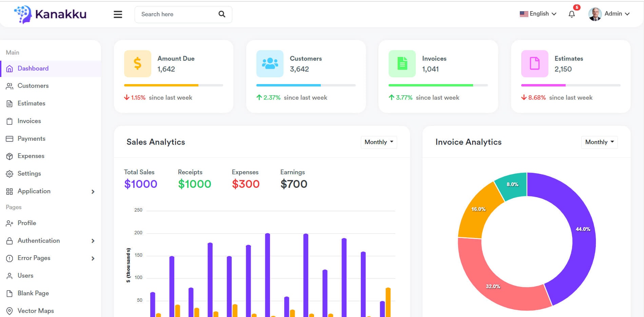Image resolution: width=644 pixels, height=317 pixels.
Task: Click the Estimates card pink file icon
Action: 534,63
